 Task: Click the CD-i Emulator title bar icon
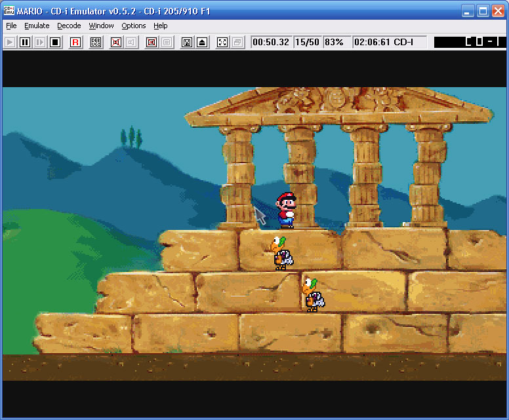(9, 10)
